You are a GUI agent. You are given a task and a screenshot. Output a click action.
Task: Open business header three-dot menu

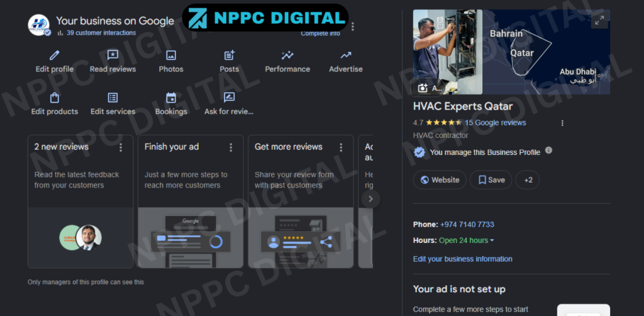[x=352, y=26]
